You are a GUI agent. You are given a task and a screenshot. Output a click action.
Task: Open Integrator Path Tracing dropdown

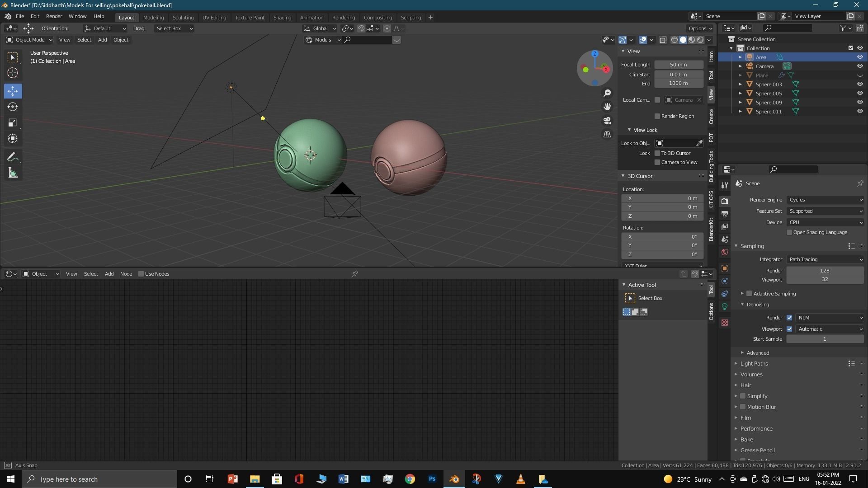tap(826, 259)
